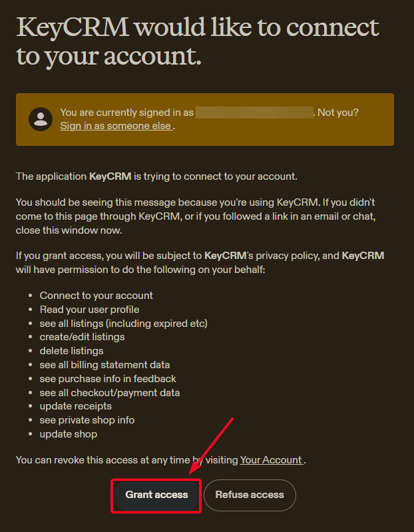Click the "delete listings" permission item
This screenshot has height=532, width=414.
pos(71,351)
